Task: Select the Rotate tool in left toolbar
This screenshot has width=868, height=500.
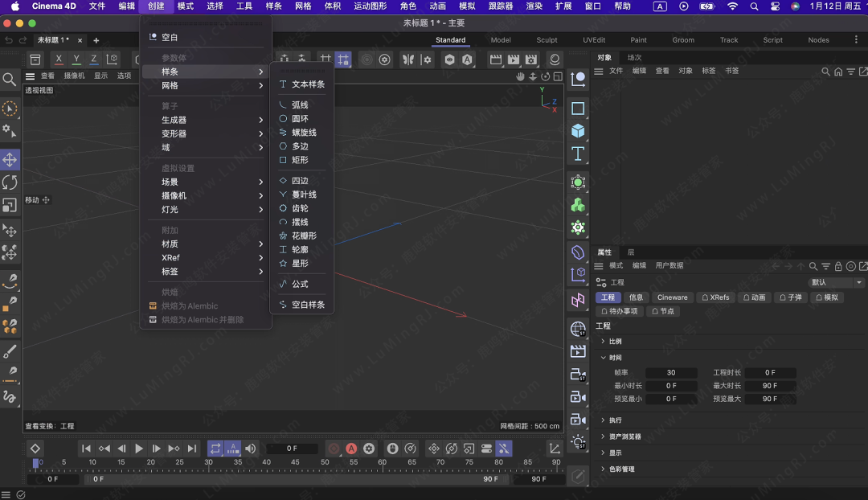Action: pyautogui.click(x=10, y=182)
